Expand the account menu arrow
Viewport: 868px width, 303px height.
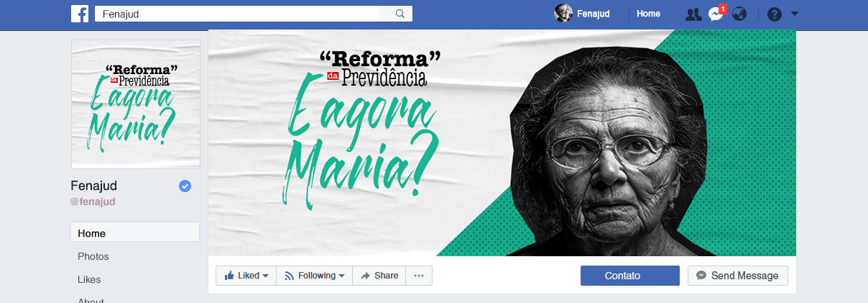point(795,14)
